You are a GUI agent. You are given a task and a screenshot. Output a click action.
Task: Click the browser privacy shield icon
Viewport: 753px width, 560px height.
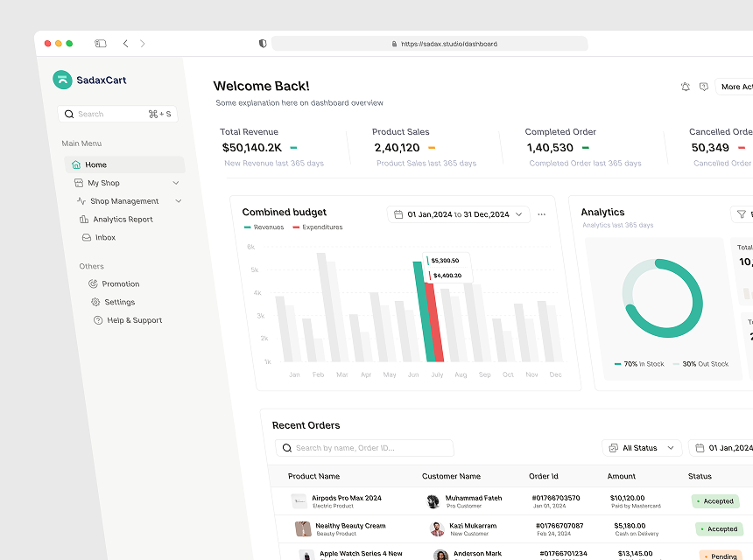(x=263, y=44)
